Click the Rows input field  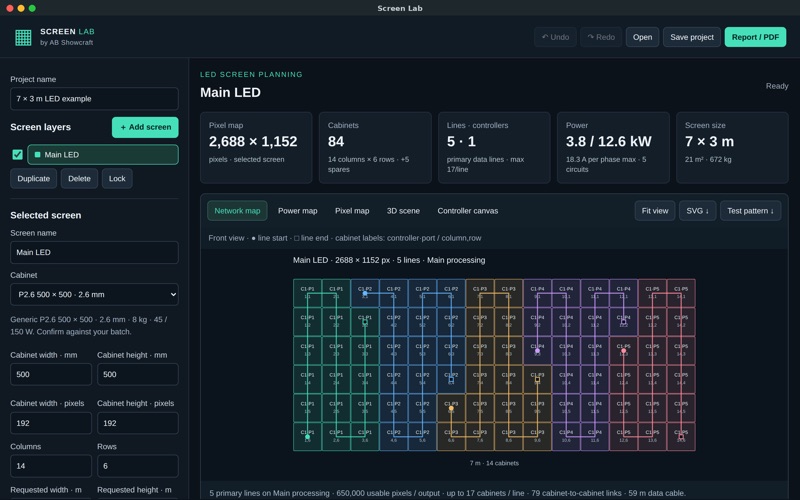[138, 466]
